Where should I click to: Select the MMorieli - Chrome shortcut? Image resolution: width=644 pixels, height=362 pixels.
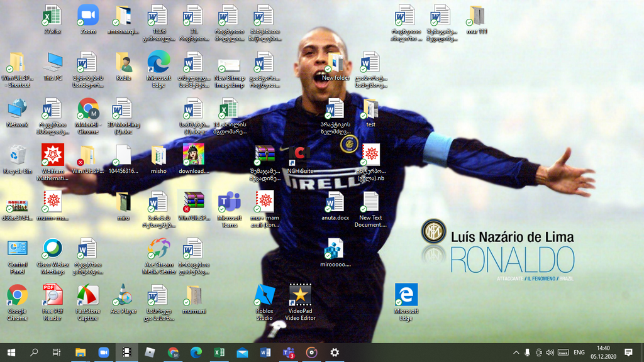click(x=88, y=116)
